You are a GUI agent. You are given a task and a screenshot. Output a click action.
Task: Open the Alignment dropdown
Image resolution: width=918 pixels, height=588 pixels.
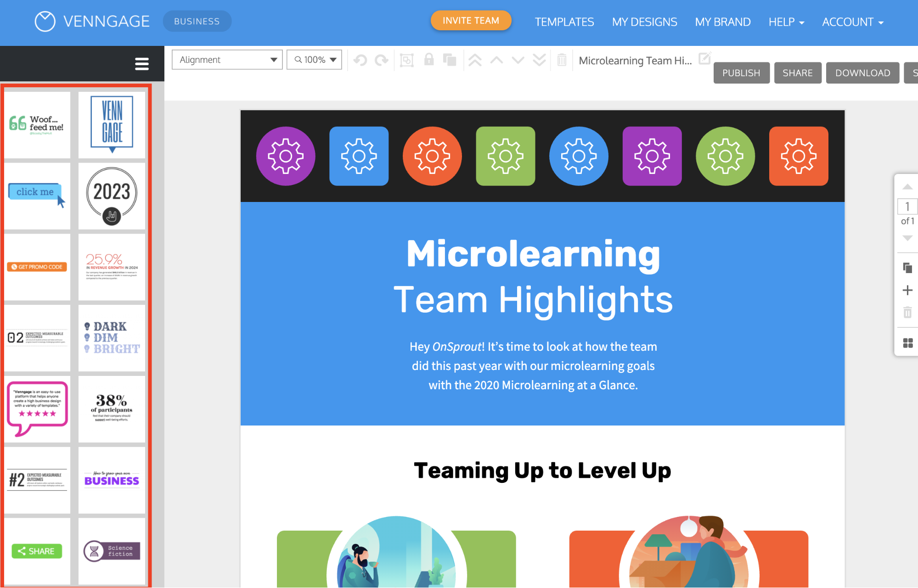[227, 60]
